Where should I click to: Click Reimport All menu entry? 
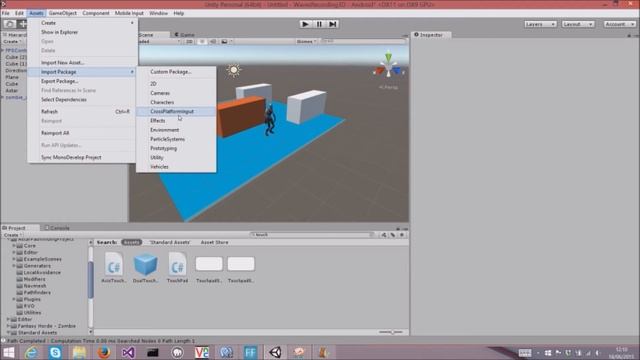click(x=82, y=133)
